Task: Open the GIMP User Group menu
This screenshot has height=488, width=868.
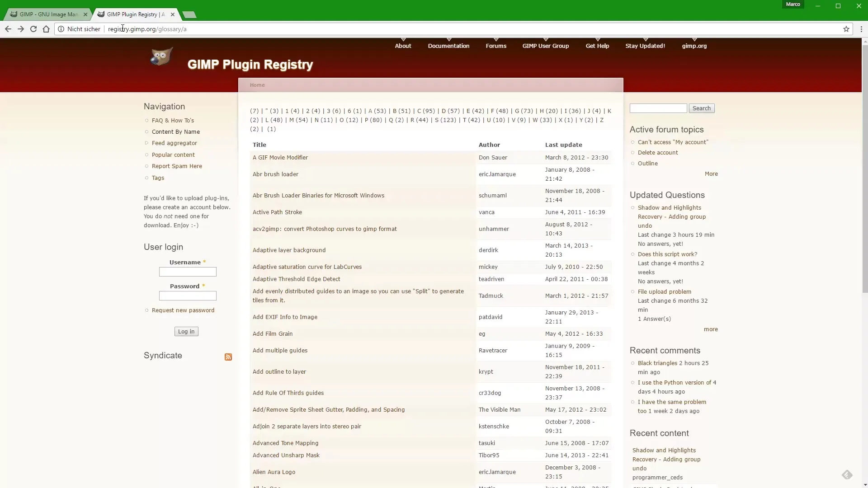Action: point(546,46)
